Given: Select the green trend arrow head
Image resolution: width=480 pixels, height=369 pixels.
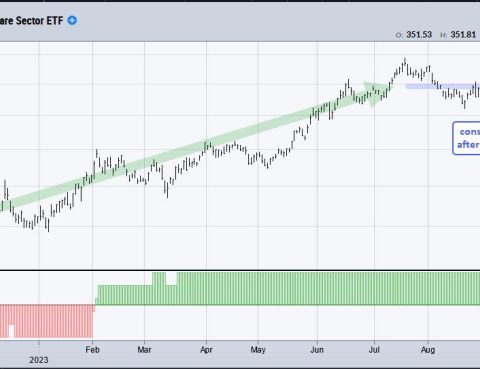Looking at the screenshot, I should point(376,94).
